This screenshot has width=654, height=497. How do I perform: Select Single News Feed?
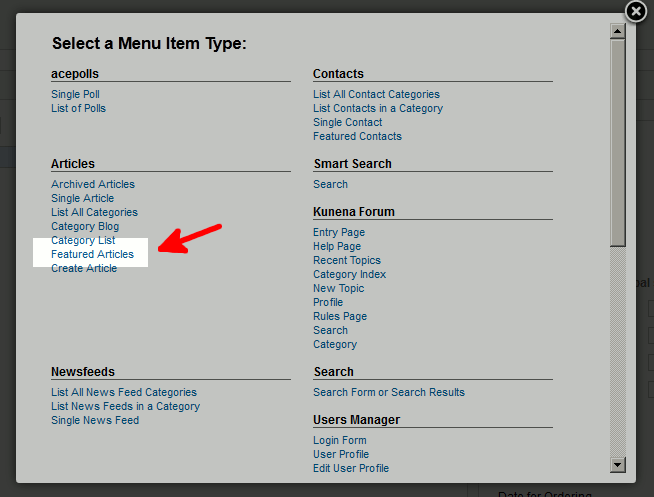pos(95,420)
